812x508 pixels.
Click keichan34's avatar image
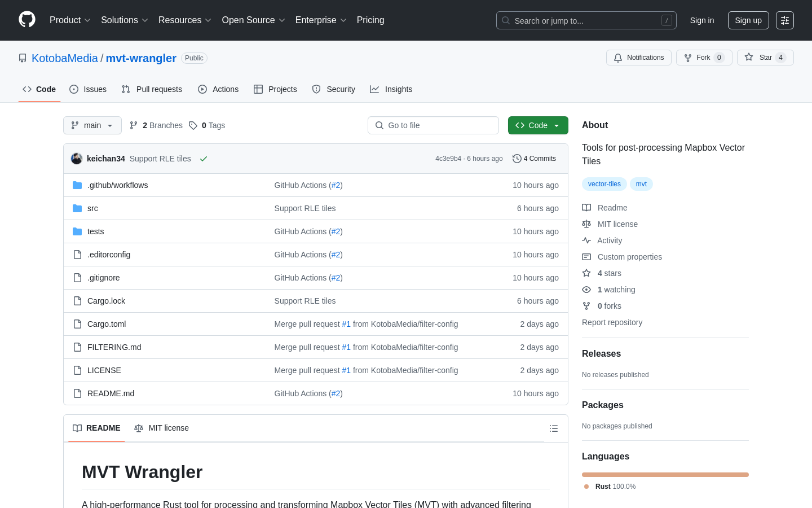(x=77, y=159)
